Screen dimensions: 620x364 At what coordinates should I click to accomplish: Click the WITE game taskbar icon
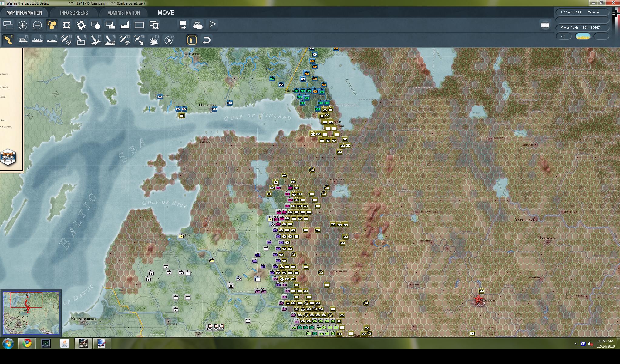click(83, 343)
